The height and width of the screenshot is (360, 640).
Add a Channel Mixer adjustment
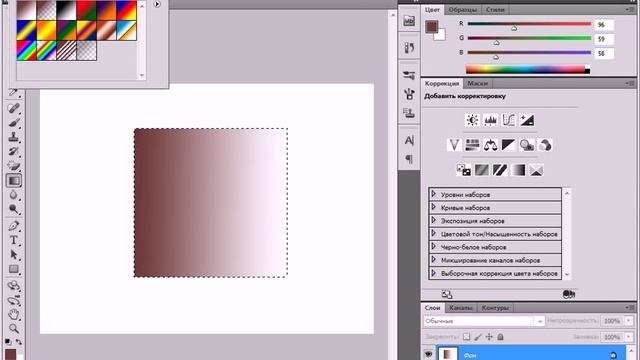pos(545,145)
